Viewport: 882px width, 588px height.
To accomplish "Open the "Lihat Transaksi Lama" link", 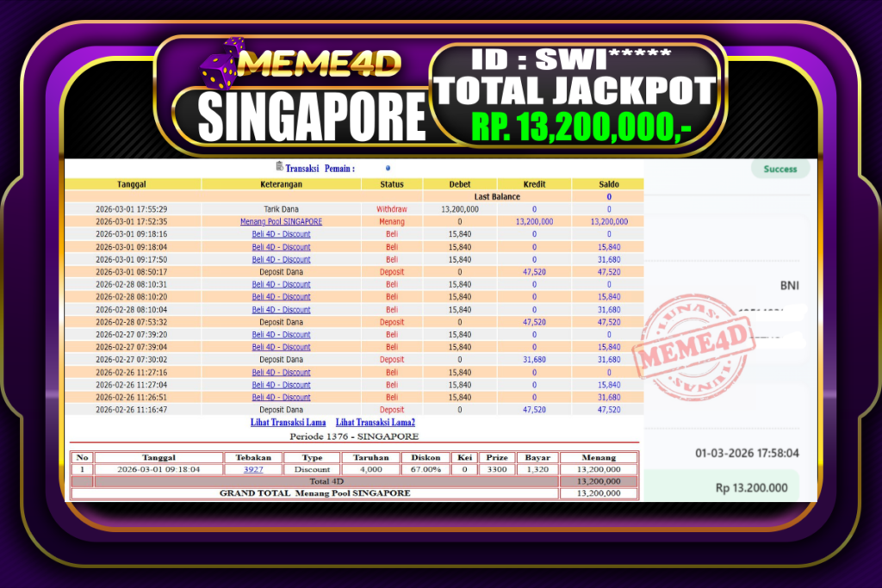I will tap(289, 423).
